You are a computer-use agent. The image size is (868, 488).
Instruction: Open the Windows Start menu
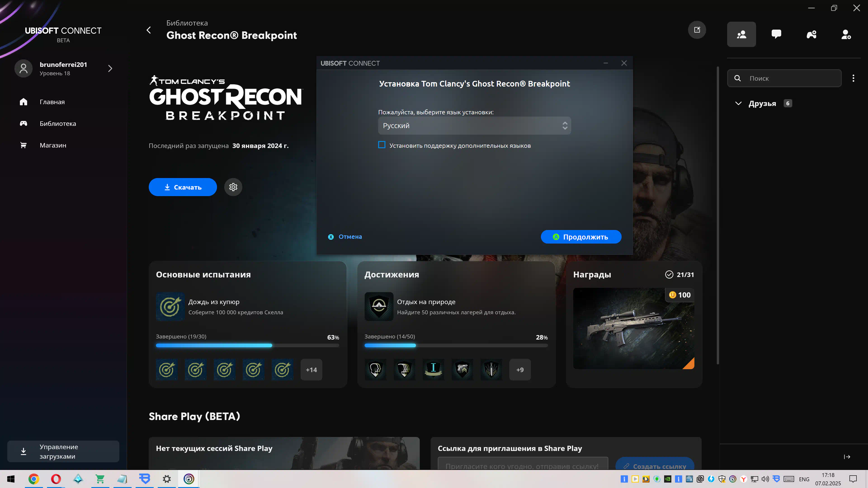(11, 479)
